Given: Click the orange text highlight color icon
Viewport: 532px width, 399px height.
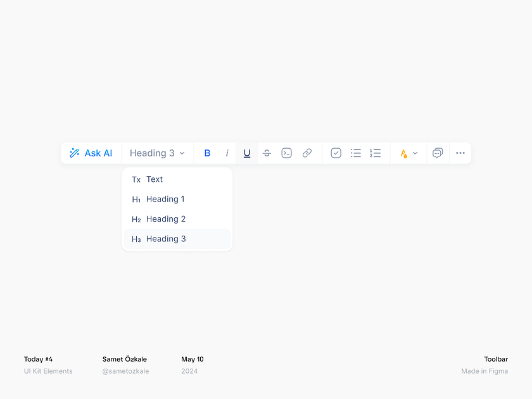Looking at the screenshot, I should click(403, 153).
